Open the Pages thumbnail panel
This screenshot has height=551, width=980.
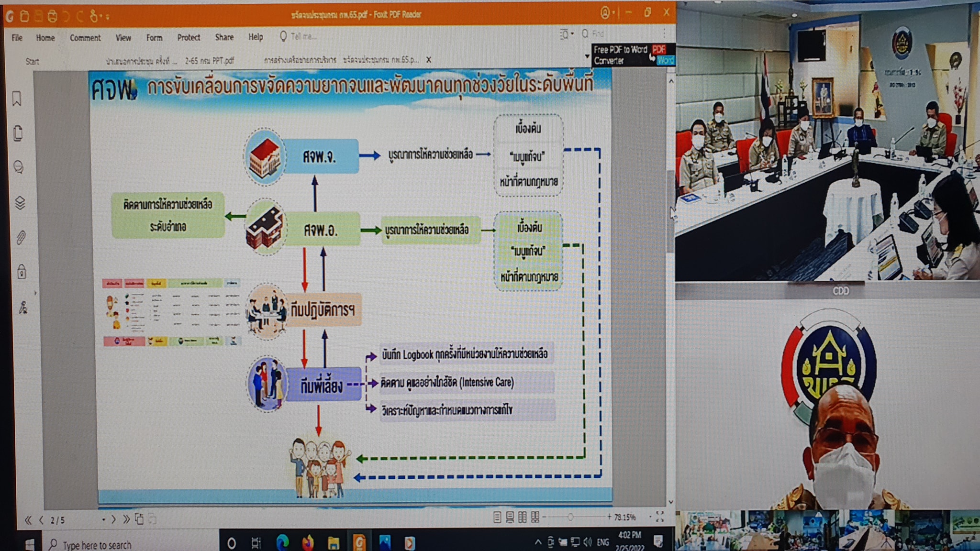(18, 133)
